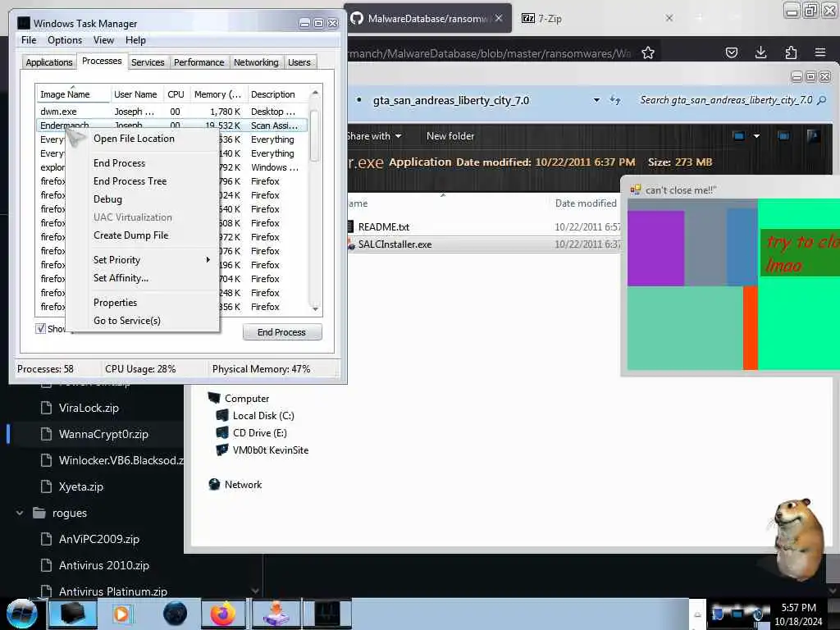Open CD Drive (E:) in navigation pane

(x=259, y=433)
